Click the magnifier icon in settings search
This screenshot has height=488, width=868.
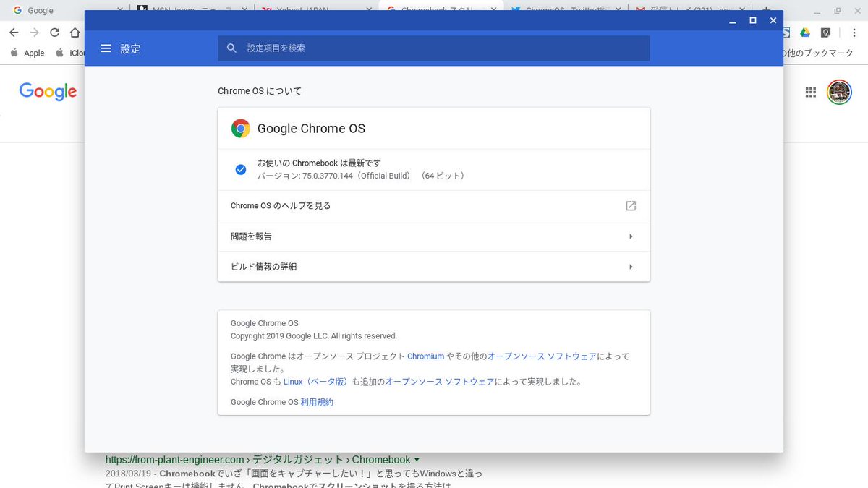pyautogui.click(x=232, y=48)
